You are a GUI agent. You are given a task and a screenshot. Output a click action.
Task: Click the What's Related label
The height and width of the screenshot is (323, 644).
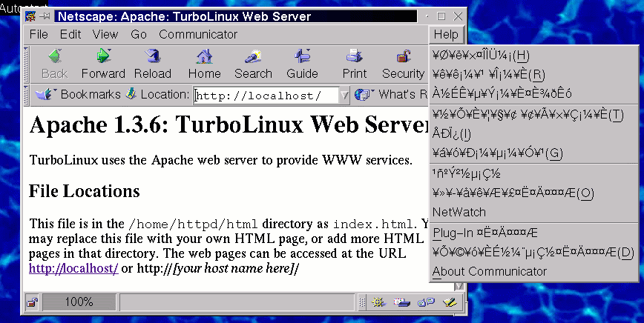tap(403, 95)
